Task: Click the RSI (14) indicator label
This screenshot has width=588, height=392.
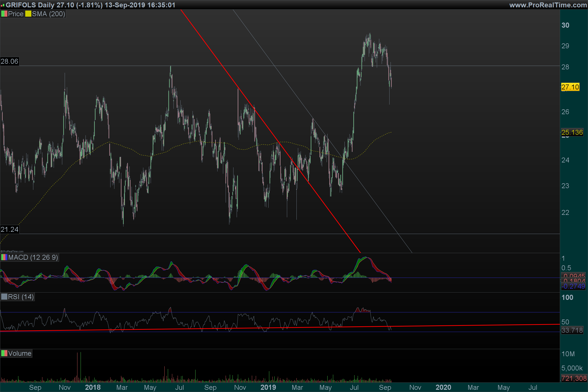Action: pyautogui.click(x=21, y=297)
